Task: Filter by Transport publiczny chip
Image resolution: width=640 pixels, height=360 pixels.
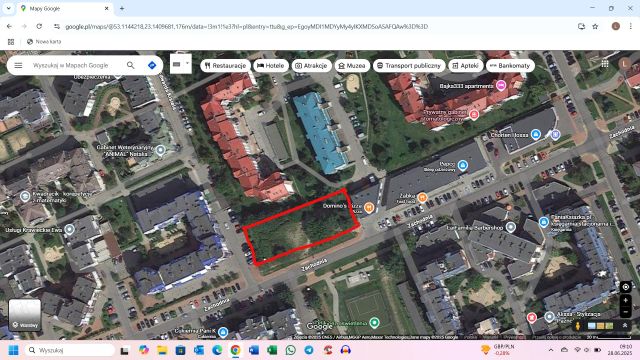Action: (409, 65)
